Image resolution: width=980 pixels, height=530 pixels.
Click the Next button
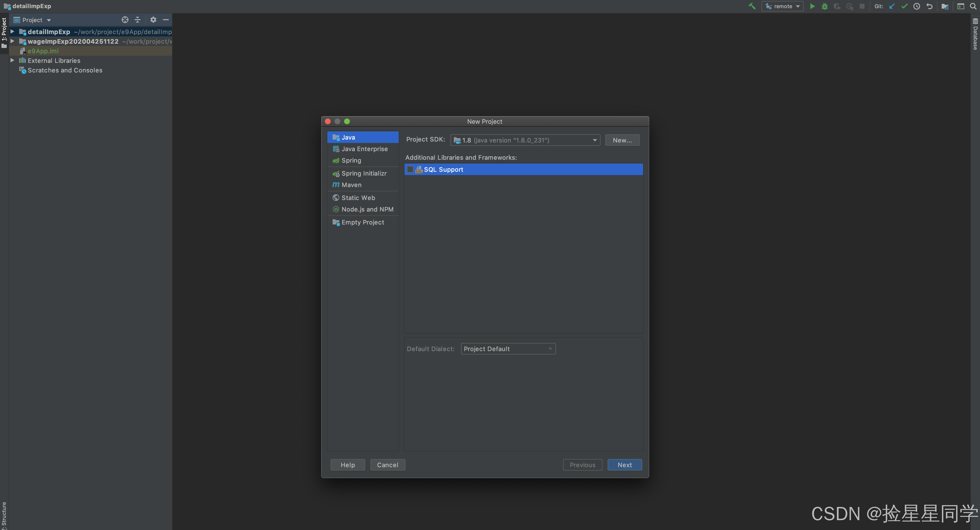coord(624,465)
